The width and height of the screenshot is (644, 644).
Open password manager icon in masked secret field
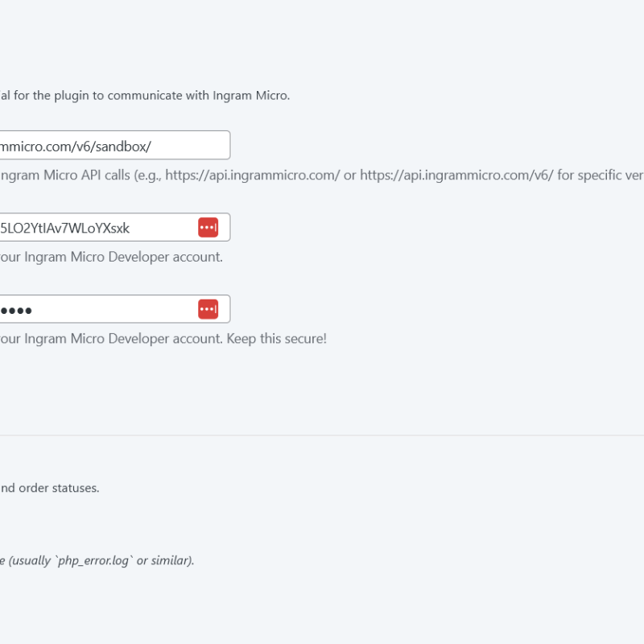point(208,309)
